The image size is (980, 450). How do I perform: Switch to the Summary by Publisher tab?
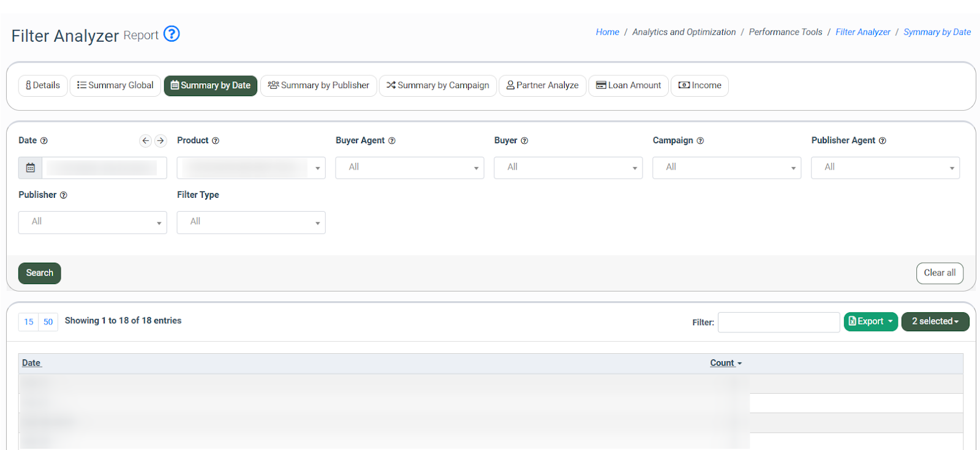click(318, 86)
